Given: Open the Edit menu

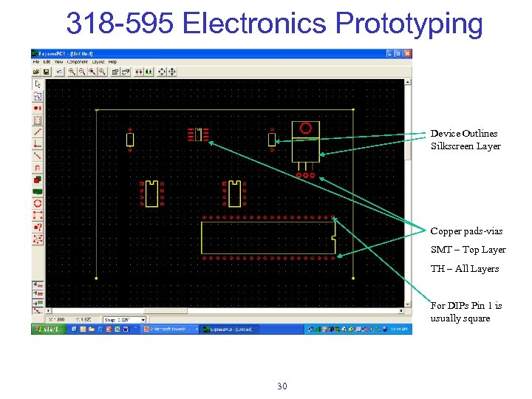Looking at the screenshot, I should [x=47, y=62].
